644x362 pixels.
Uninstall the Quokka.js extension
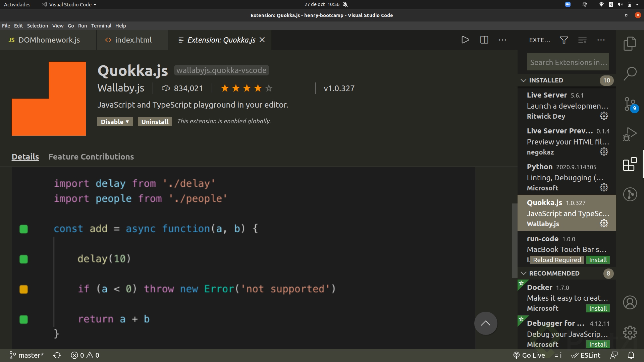[x=155, y=122]
